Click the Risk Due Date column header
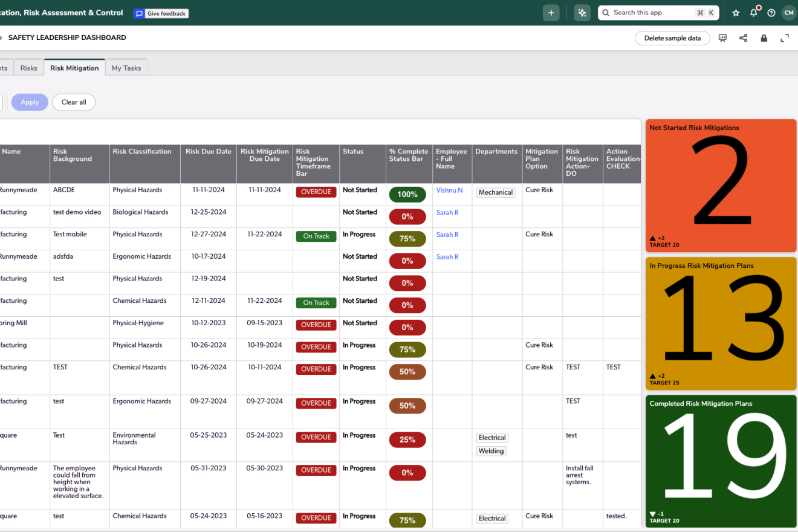This screenshot has width=798, height=532. 208,152
